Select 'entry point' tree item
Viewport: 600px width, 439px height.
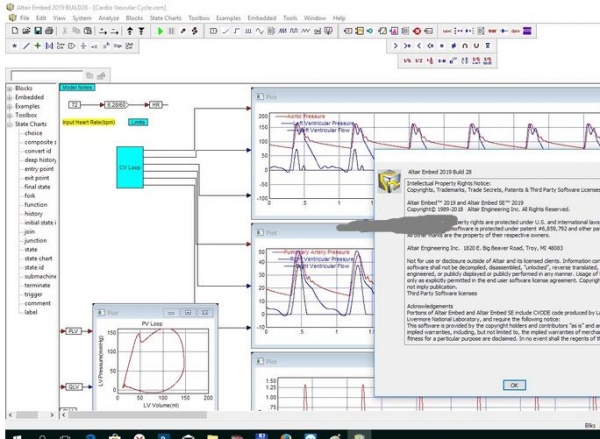tap(39, 169)
